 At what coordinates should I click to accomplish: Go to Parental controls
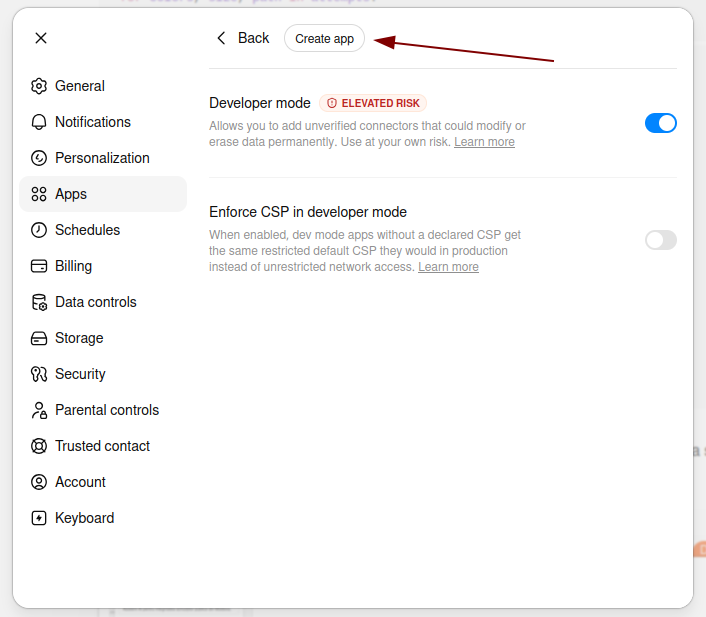pos(103,410)
